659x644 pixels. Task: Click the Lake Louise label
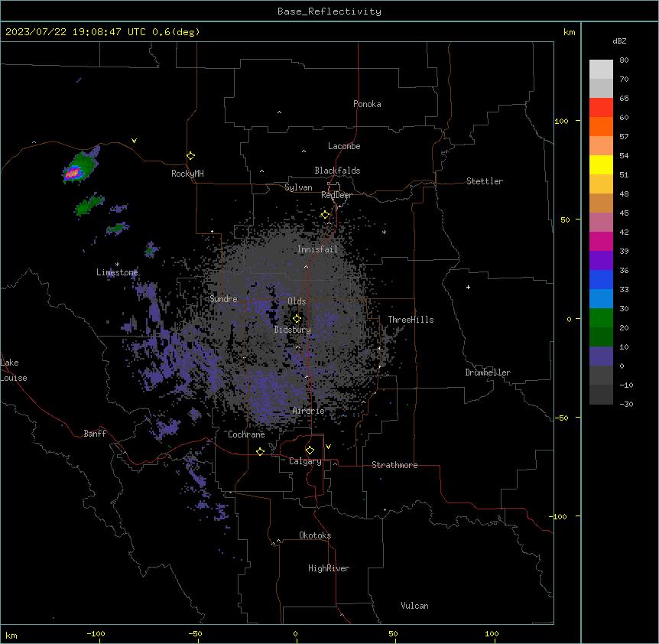click(14, 370)
